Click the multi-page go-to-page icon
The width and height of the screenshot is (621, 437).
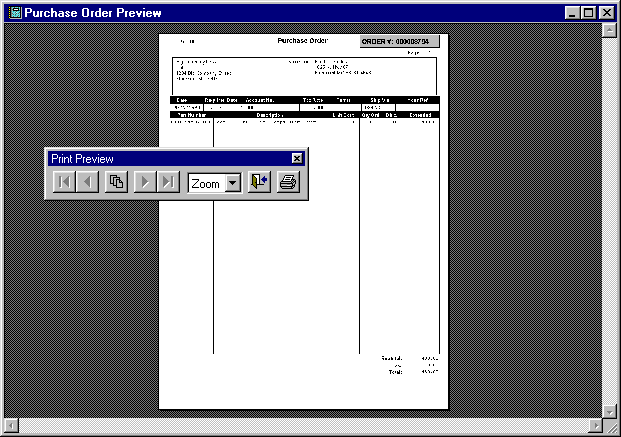[116, 183]
